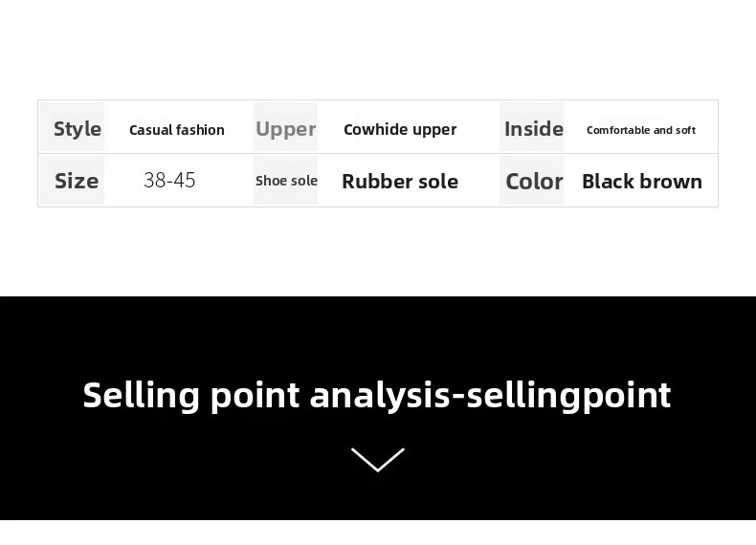Click the down chevron below the heading
The height and width of the screenshot is (545, 756).
click(377, 460)
